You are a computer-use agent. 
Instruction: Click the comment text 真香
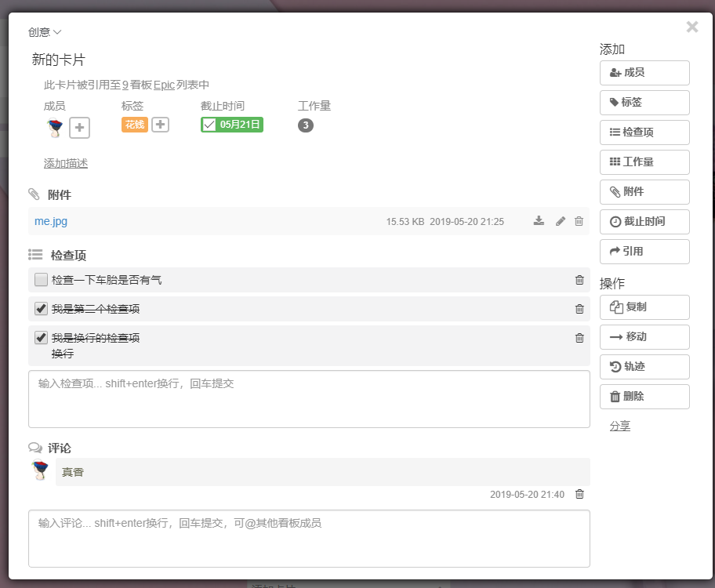click(73, 472)
